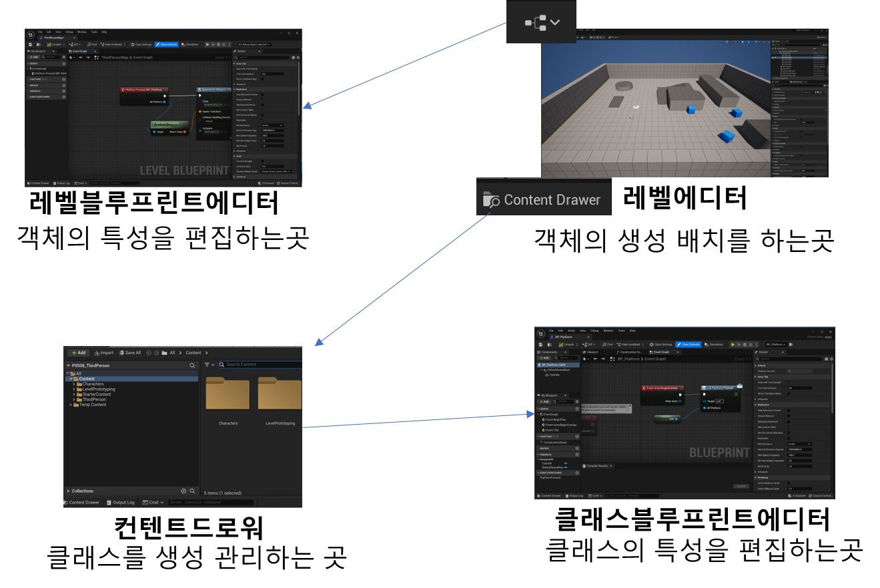Click ConstructionScript under Functions
Image resolution: width=880 pixels, height=588 pixels.
(x=554, y=443)
